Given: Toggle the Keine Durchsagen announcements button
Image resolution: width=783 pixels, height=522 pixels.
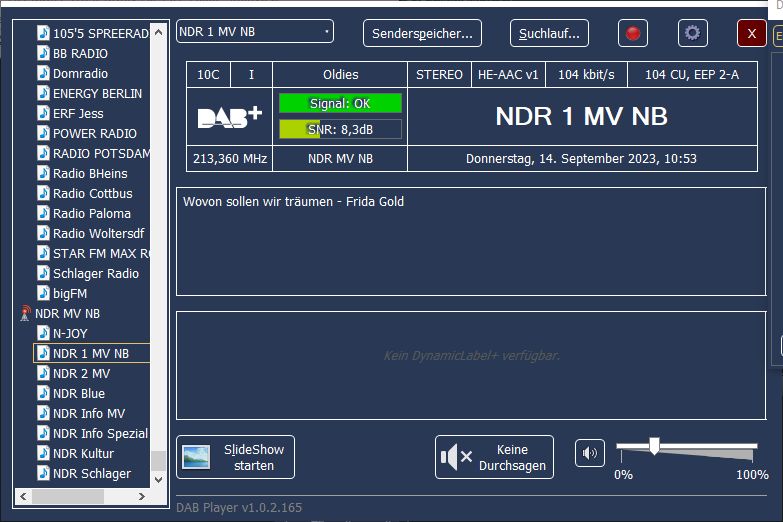Looking at the screenshot, I should 494,457.
